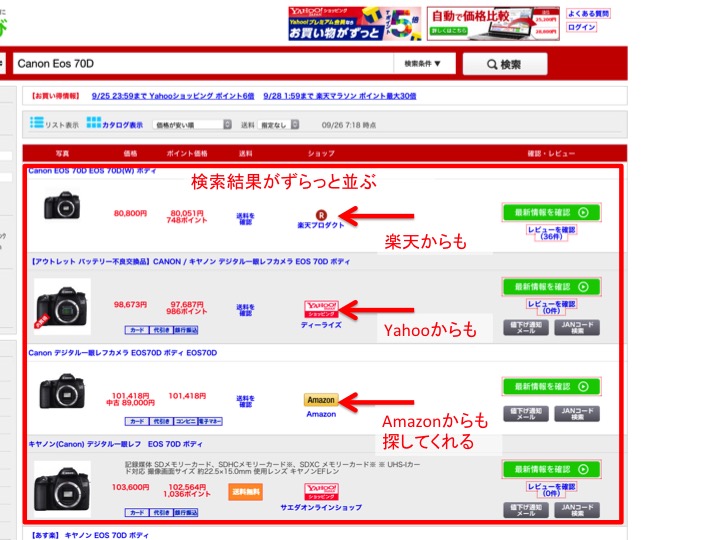The width and height of the screenshot is (720, 540).
Task: Open the 楽天マラソン ポイント最大30倍 link
Action: click(x=340, y=96)
